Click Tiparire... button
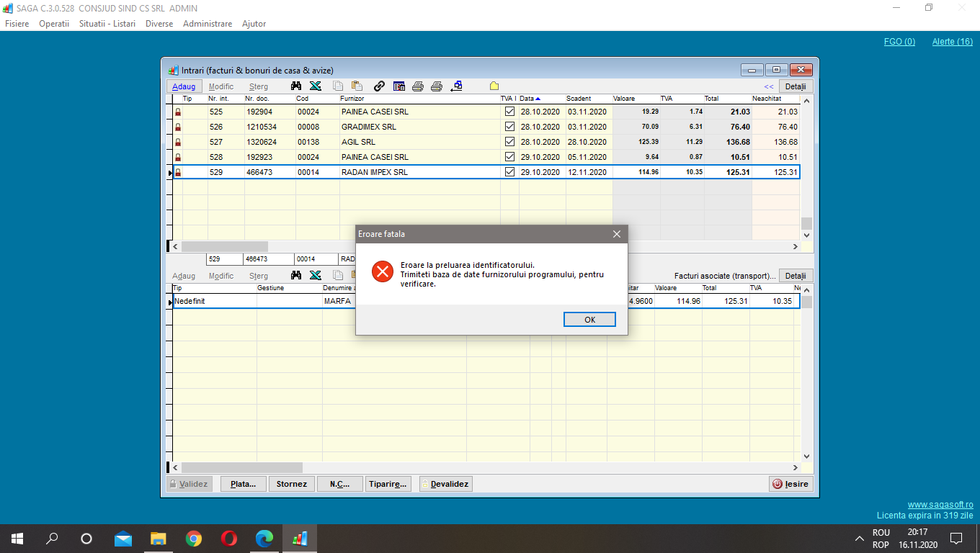980x553 pixels. point(389,484)
